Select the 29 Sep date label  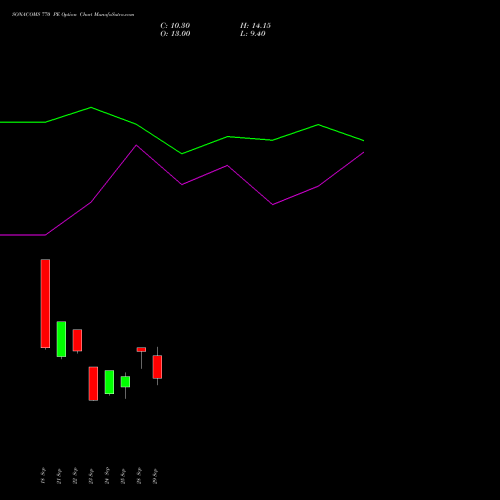[x=155, y=476]
